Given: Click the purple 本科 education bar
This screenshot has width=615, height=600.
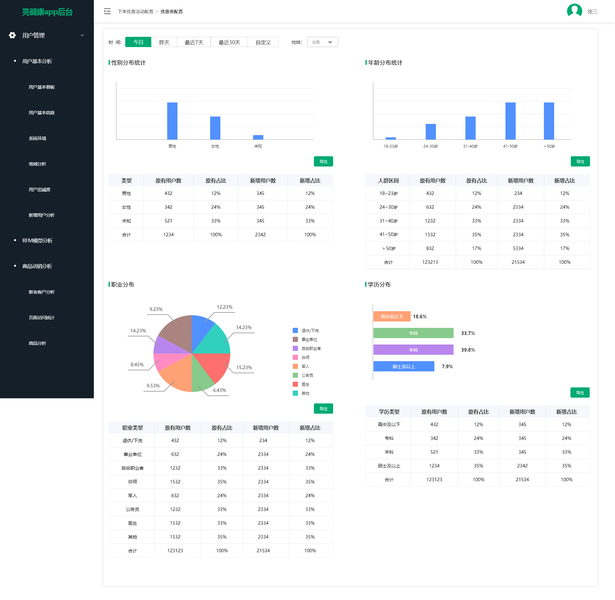Looking at the screenshot, I should (413, 349).
